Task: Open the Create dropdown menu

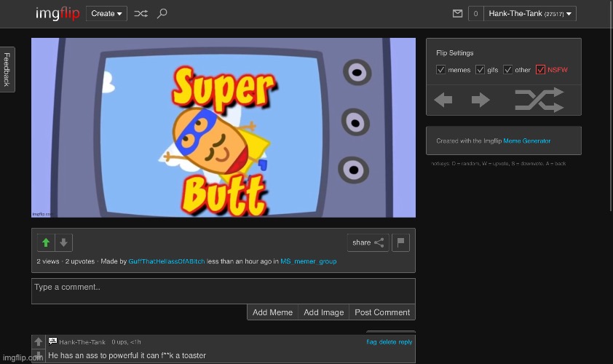Action: click(106, 13)
